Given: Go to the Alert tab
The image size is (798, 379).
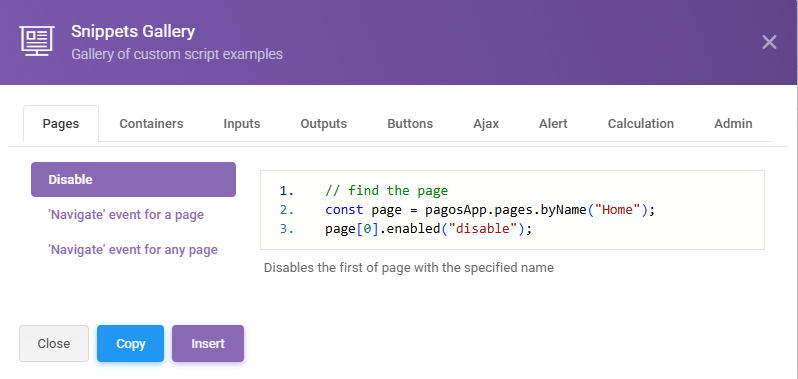Looking at the screenshot, I should pos(553,124).
